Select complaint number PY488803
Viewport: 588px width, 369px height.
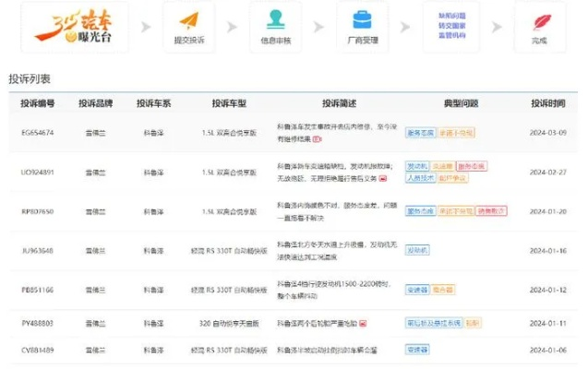click(38, 323)
